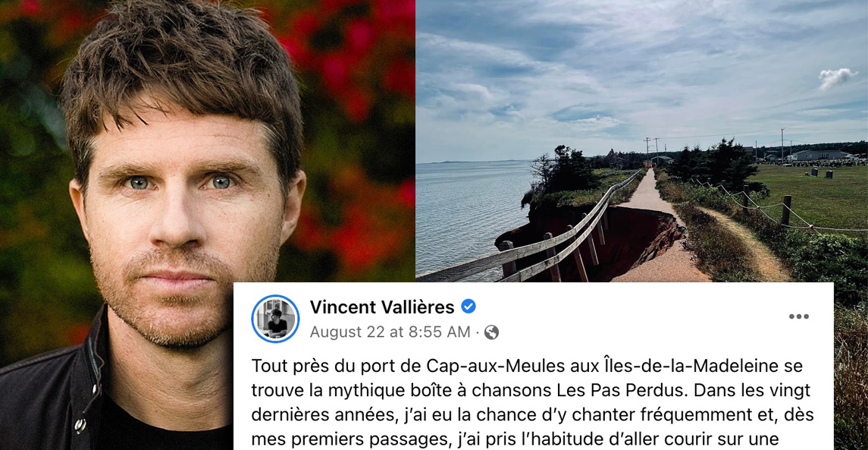The height and width of the screenshot is (450, 868).
Task: Click the globe public audience icon
Action: coord(491,332)
